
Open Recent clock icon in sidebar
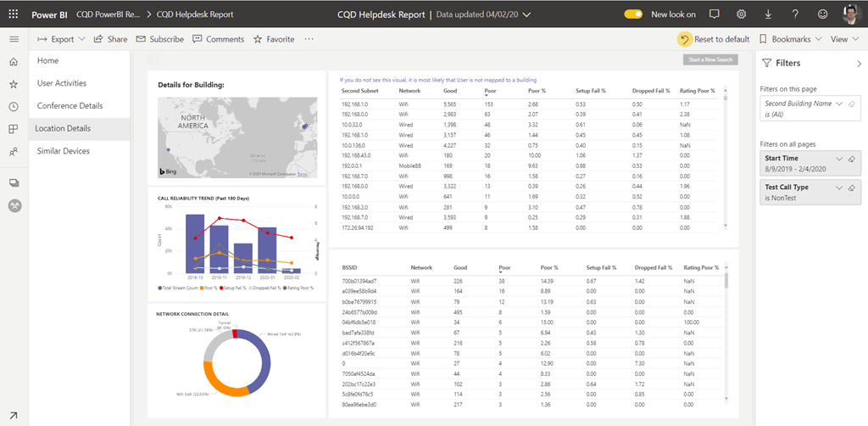tap(14, 107)
